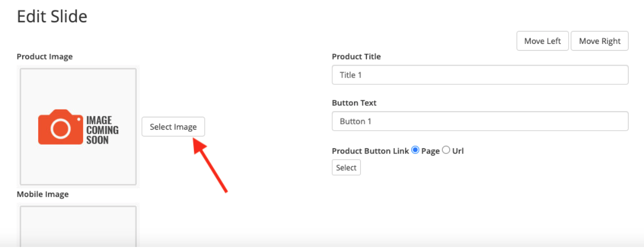Click the Move Left button
Image resolution: width=644 pixels, height=248 pixels.
point(542,41)
